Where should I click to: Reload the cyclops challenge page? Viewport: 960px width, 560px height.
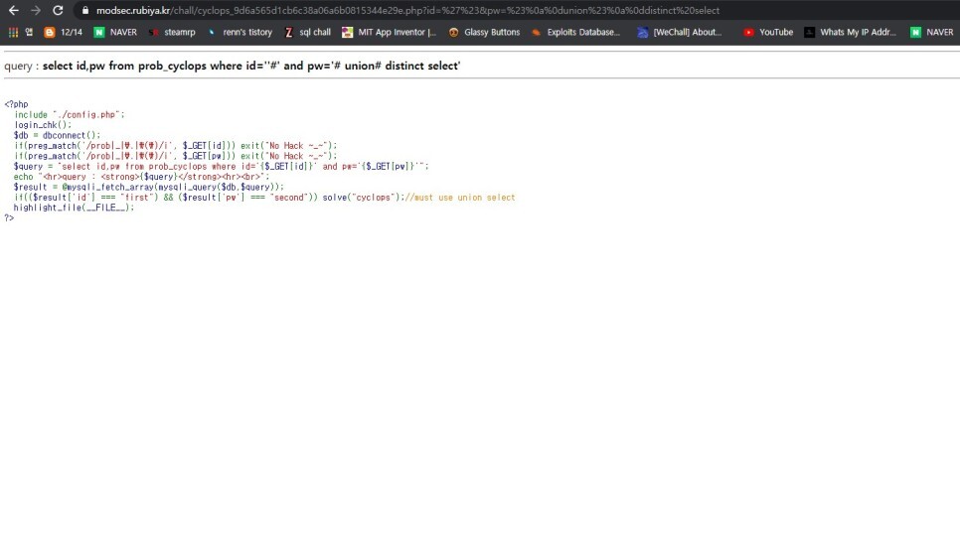(x=58, y=10)
